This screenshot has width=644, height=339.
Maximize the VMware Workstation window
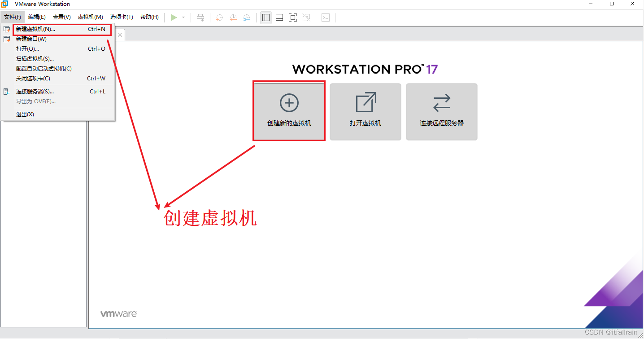[612, 4]
